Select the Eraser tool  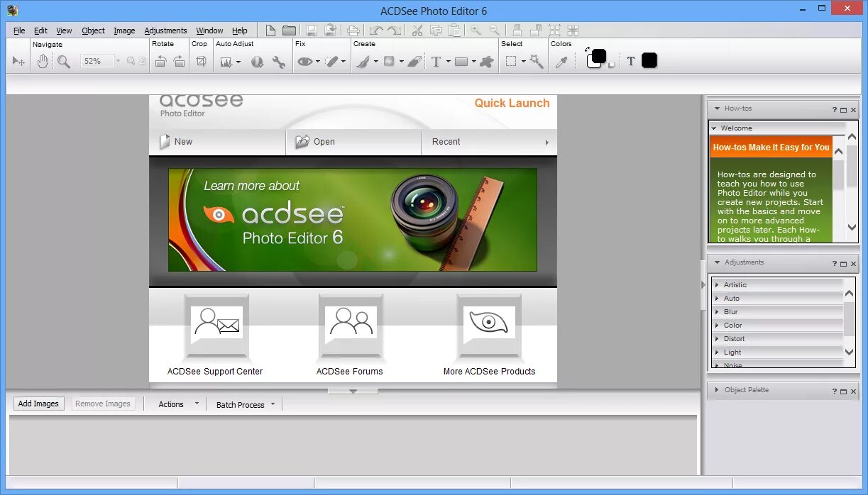point(414,62)
